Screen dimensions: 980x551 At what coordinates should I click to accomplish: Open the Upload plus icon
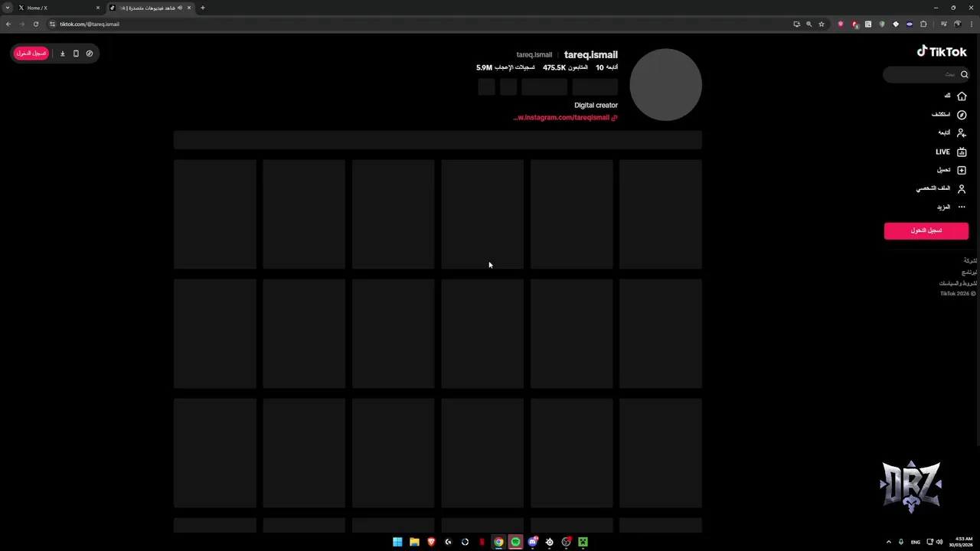click(962, 170)
